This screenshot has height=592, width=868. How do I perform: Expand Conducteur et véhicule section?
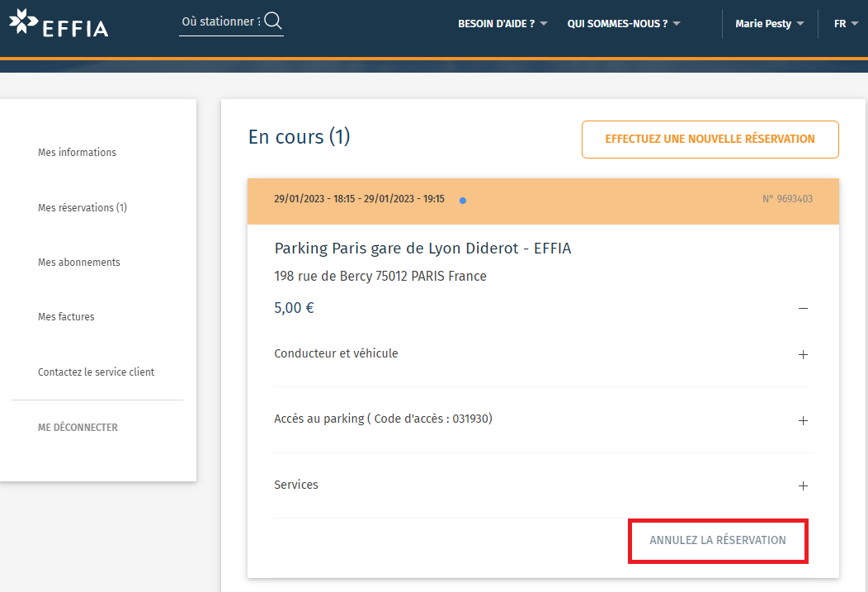(x=804, y=354)
